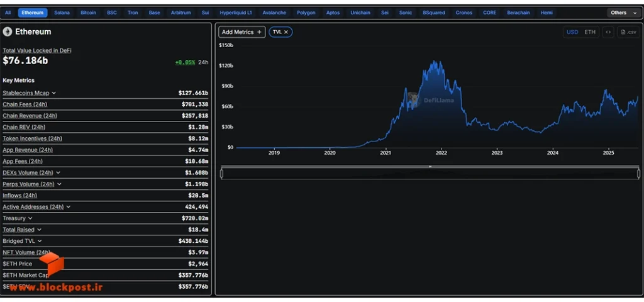Open the Token Incentives (24h) metric
The height and width of the screenshot is (302, 644).
[x=33, y=139]
